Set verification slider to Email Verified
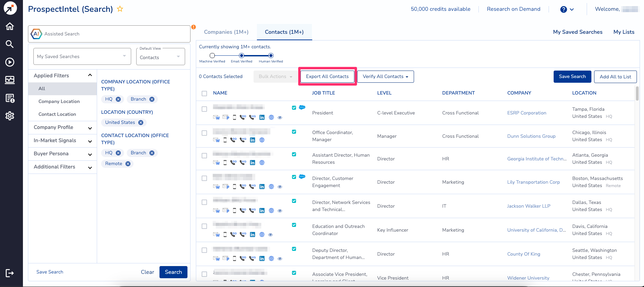Viewport: 644px width, 287px height. [x=241, y=56]
